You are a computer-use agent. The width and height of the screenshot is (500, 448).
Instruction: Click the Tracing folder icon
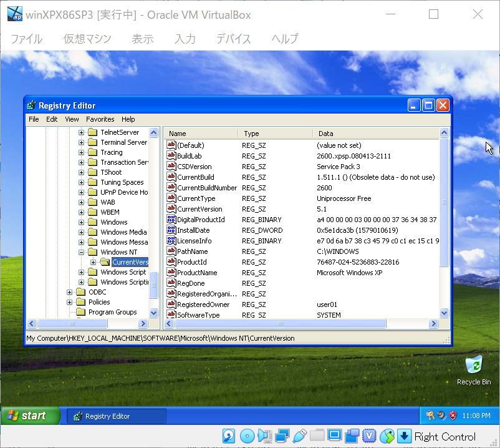click(92, 152)
